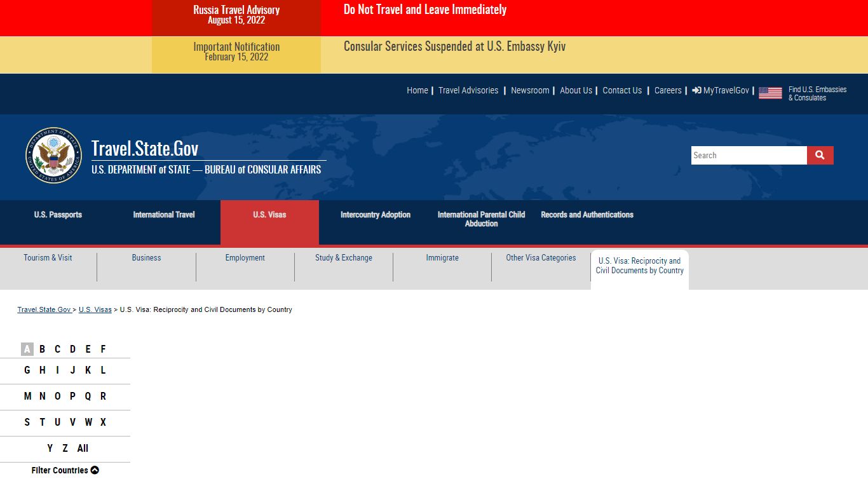Filter countries by letter Z
Screen dimensions: 868x488
(x=65, y=448)
